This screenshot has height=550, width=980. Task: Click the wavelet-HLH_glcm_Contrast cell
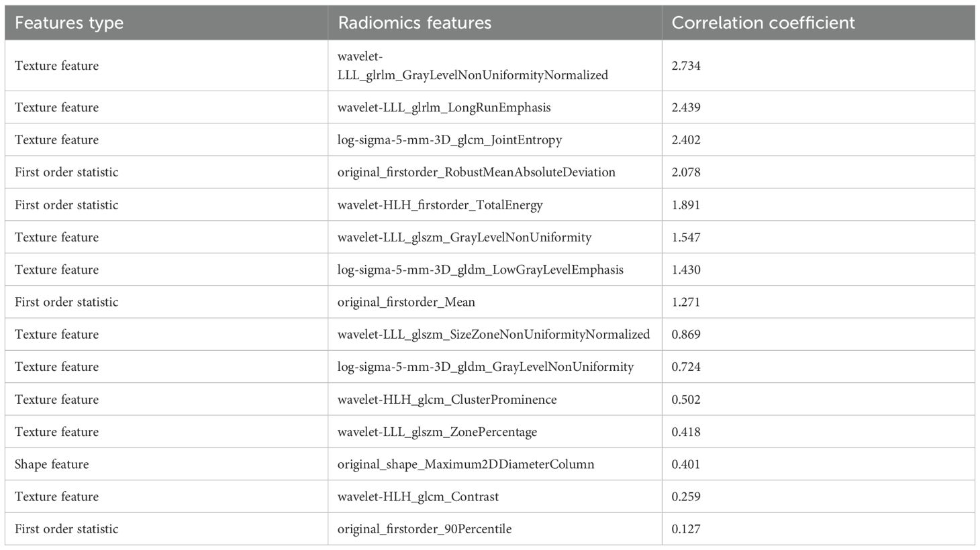[x=418, y=496]
